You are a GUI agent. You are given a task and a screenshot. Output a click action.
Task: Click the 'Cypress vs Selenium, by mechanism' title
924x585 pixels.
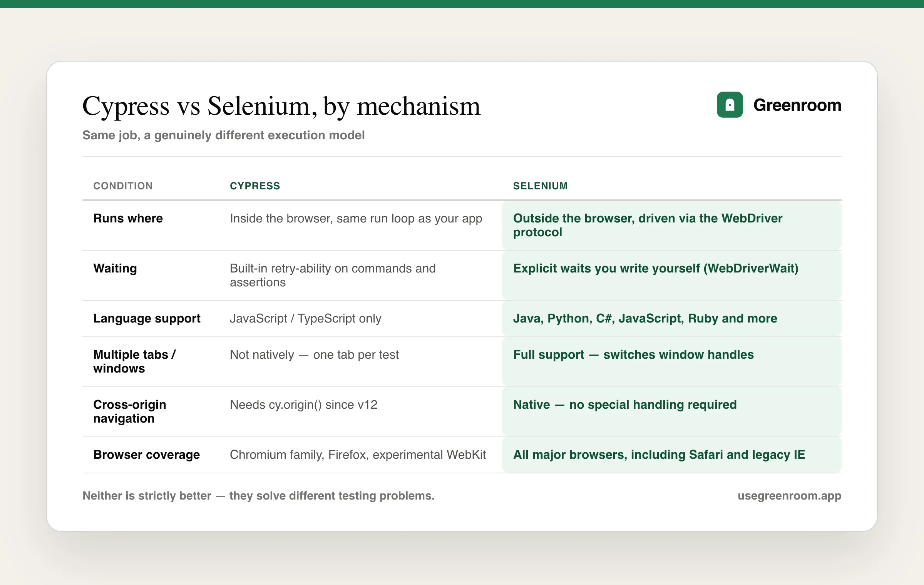[x=281, y=106]
